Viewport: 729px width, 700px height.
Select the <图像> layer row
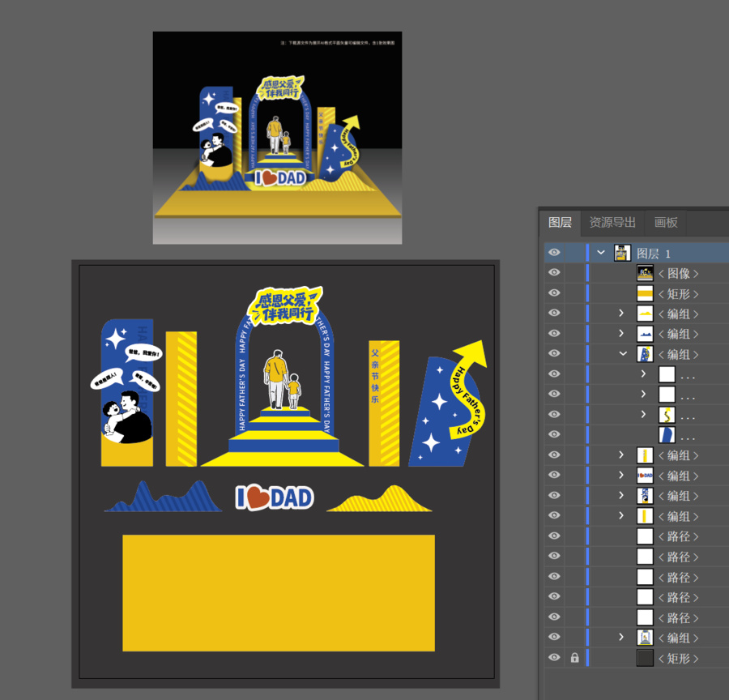pyautogui.click(x=678, y=274)
